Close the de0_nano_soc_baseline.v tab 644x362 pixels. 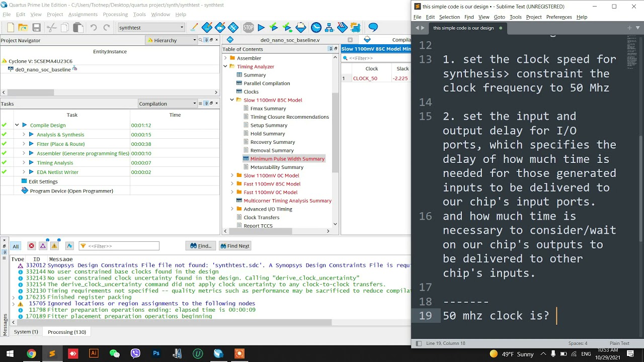[350, 40]
